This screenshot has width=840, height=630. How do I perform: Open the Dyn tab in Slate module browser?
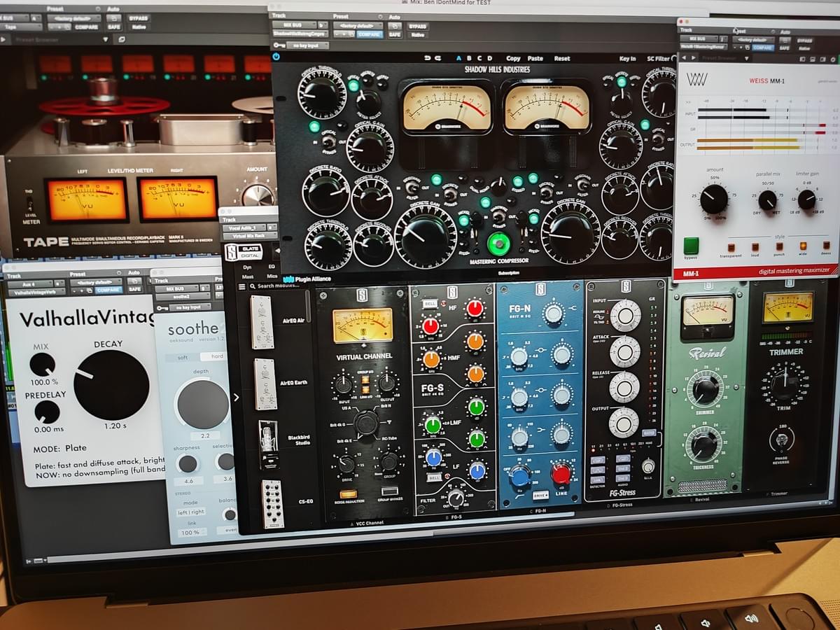[x=247, y=267]
